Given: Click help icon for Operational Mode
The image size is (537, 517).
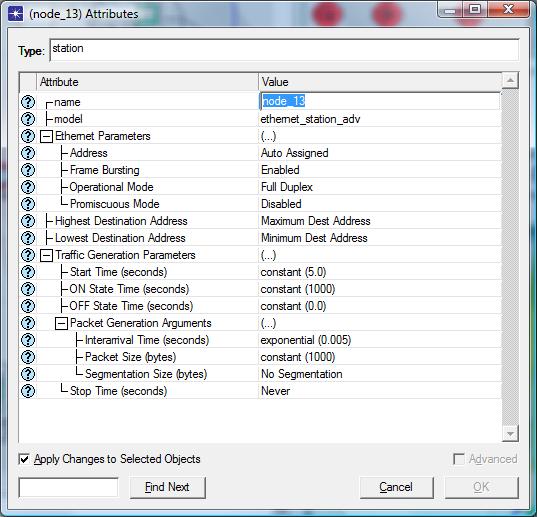Looking at the screenshot, I should (x=28, y=187).
